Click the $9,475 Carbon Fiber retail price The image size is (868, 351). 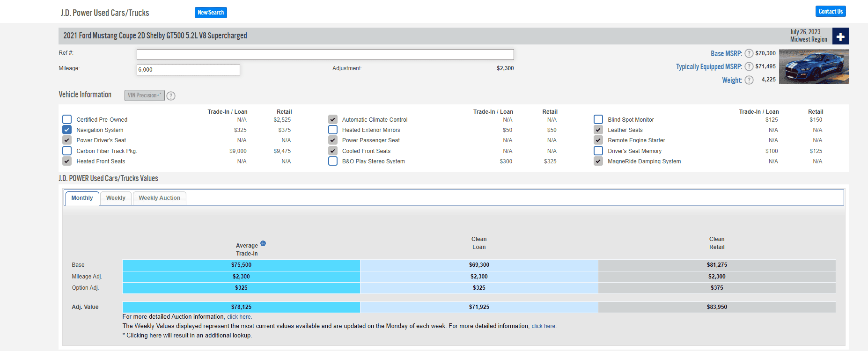click(x=282, y=151)
